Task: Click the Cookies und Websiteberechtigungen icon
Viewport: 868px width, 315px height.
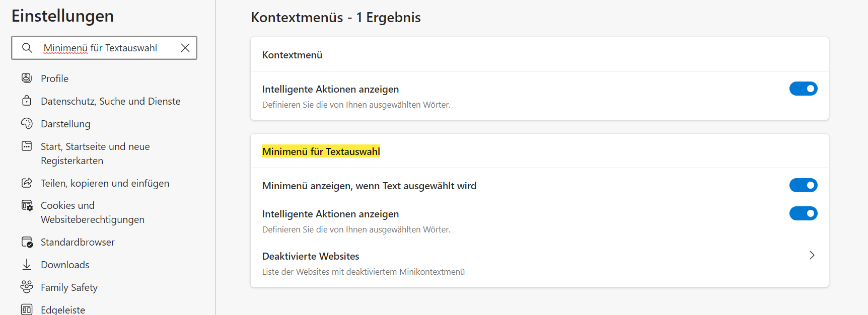Action: [27, 205]
